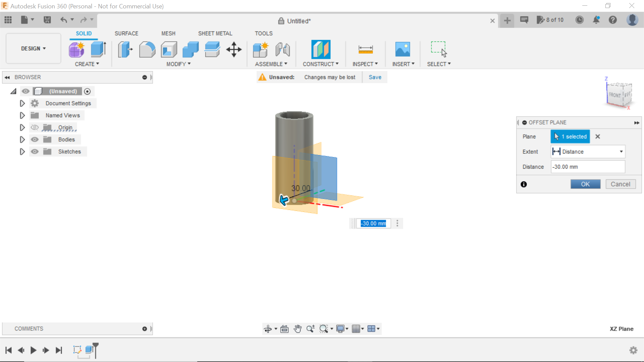This screenshot has height=362, width=644.
Task: Open the Measure tool under Inspect
Action: coord(366,49)
